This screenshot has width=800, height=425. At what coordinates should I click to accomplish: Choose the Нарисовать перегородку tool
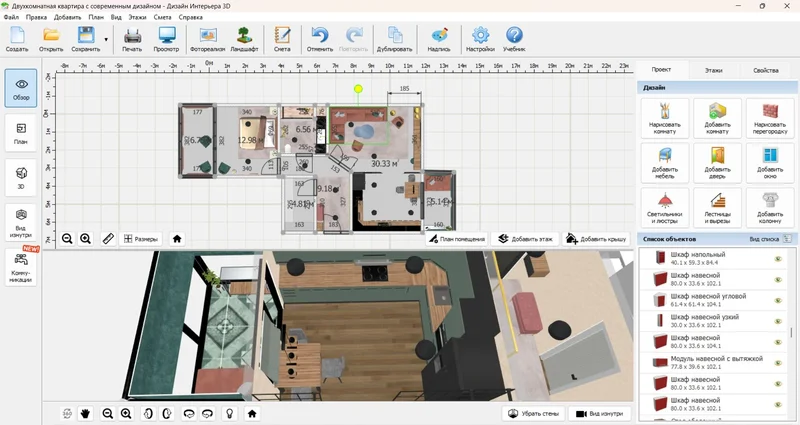coord(770,116)
